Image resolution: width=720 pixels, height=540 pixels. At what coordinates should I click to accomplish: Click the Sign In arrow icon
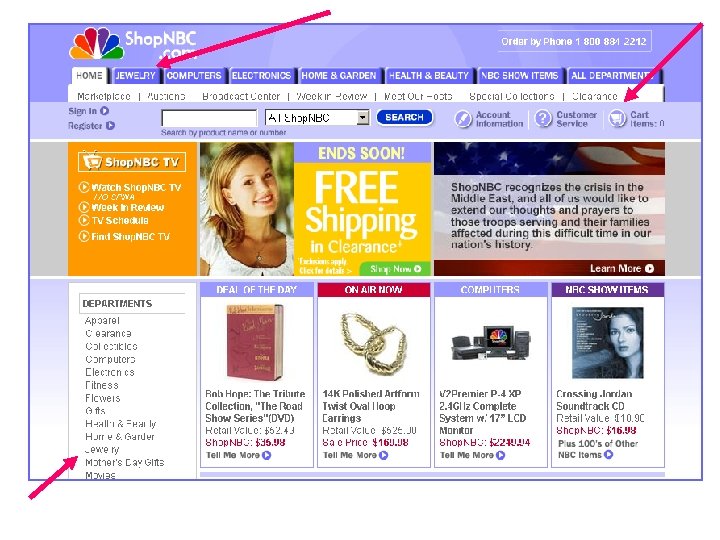105,111
